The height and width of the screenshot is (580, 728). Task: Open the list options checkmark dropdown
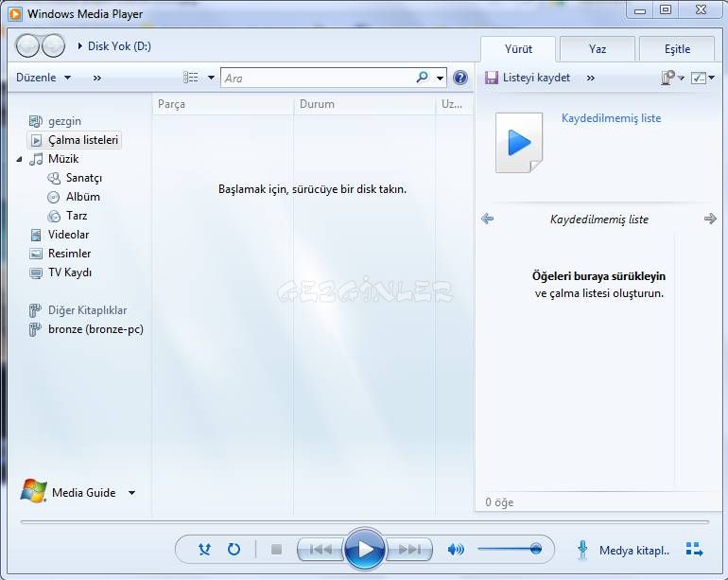(711, 78)
